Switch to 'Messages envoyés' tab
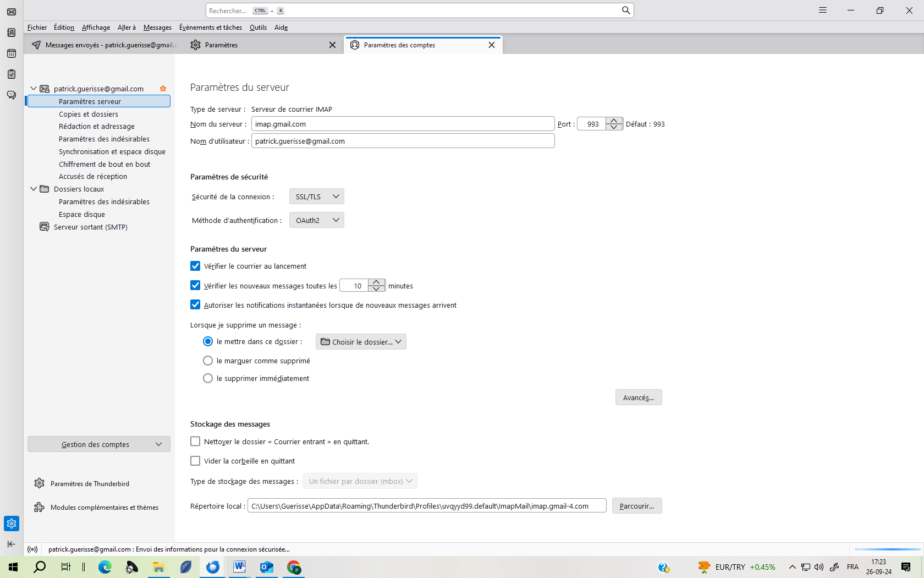 click(105, 45)
